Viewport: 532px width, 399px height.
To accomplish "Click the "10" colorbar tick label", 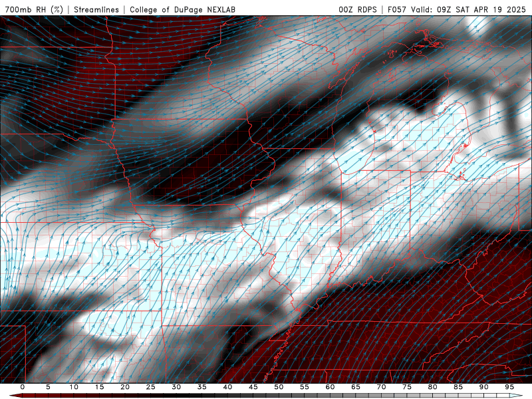I will (74, 387).
